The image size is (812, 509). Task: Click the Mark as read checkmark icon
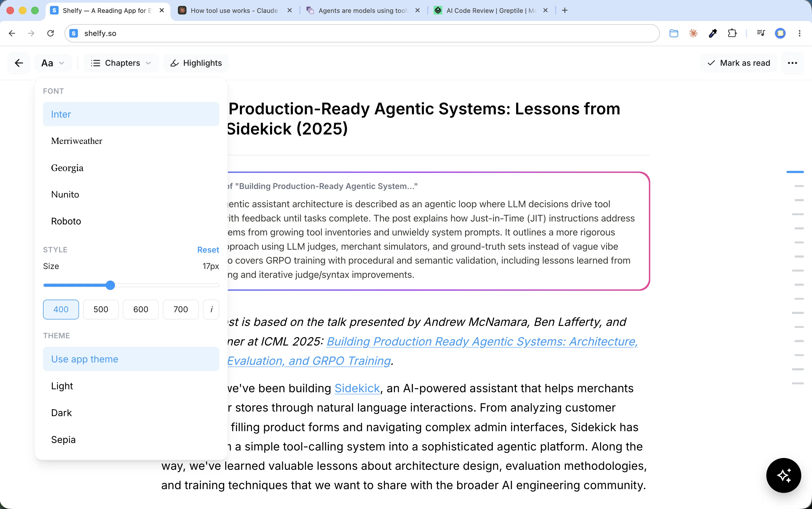click(711, 63)
